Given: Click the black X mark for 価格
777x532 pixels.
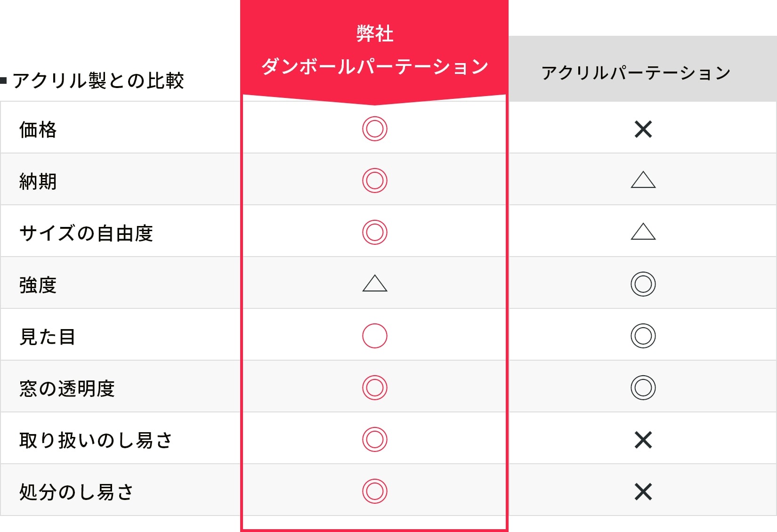Looking at the screenshot, I should [x=643, y=129].
